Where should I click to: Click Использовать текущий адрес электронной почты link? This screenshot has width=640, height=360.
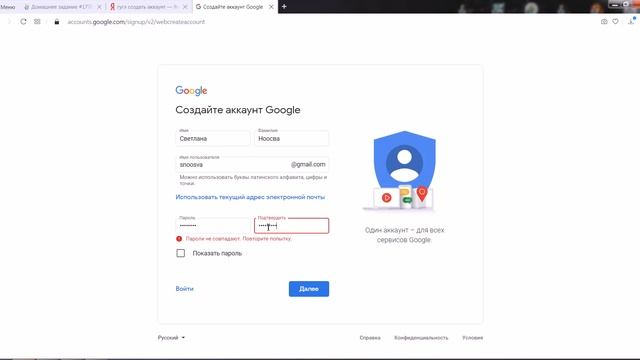point(250,197)
